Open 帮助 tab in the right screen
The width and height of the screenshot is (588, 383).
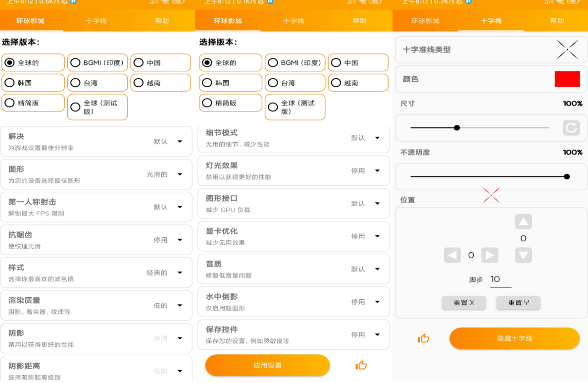[x=557, y=21]
